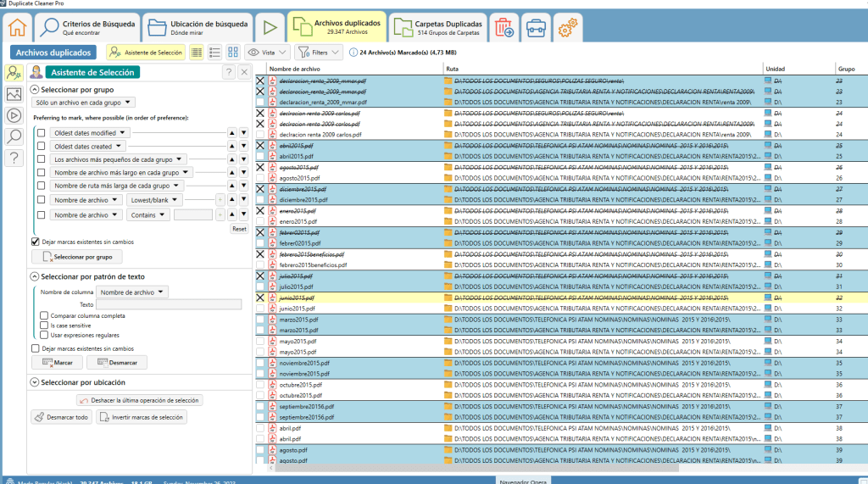Open Sólo un archivo en cada grupo dropdown

pyautogui.click(x=84, y=103)
